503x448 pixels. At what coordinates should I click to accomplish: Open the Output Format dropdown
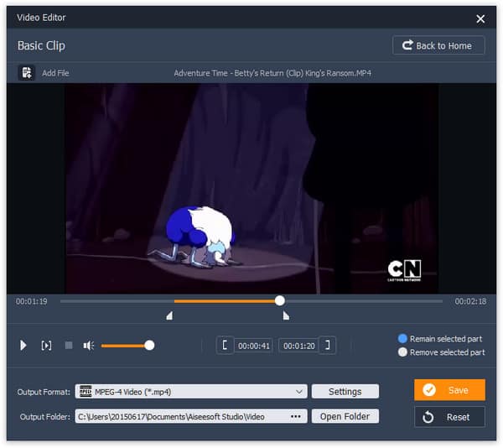pyautogui.click(x=191, y=392)
